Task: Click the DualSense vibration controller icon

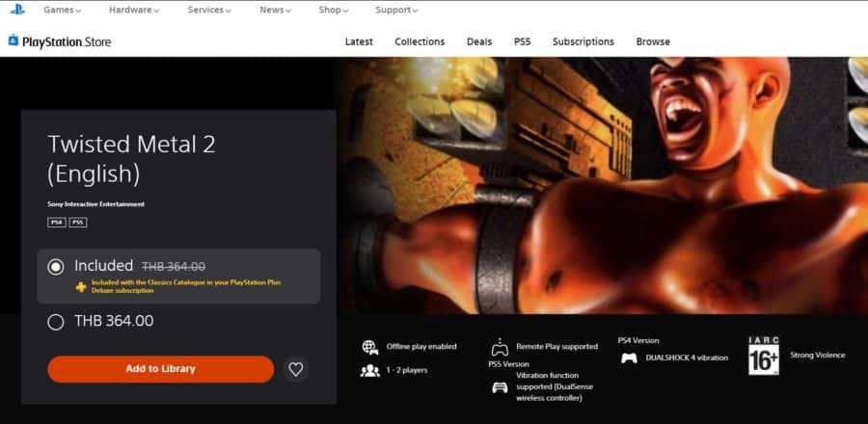Action: (x=500, y=387)
